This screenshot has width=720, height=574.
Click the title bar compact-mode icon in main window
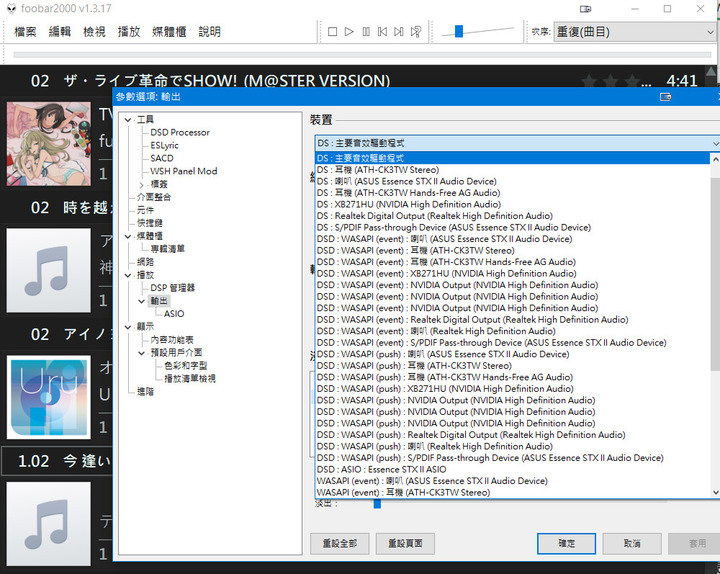[585, 9]
